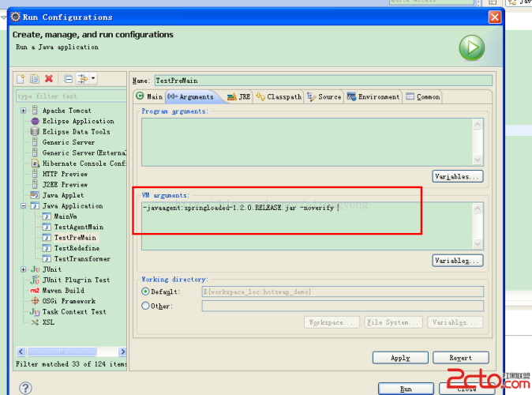532x395 pixels.
Task: Click the Revert button
Action: click(x=460, y=358)
